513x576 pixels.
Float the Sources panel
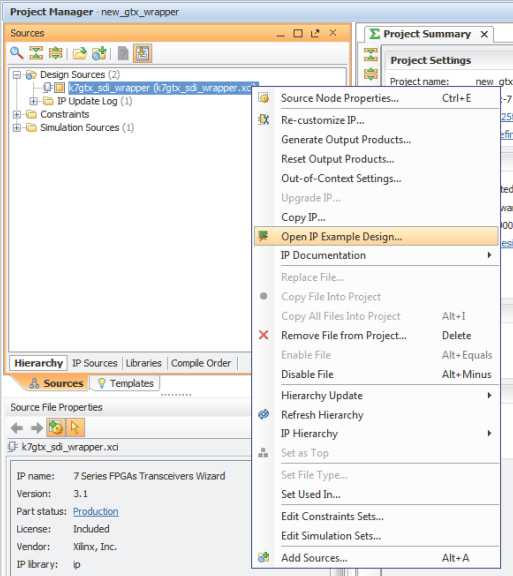315,33
